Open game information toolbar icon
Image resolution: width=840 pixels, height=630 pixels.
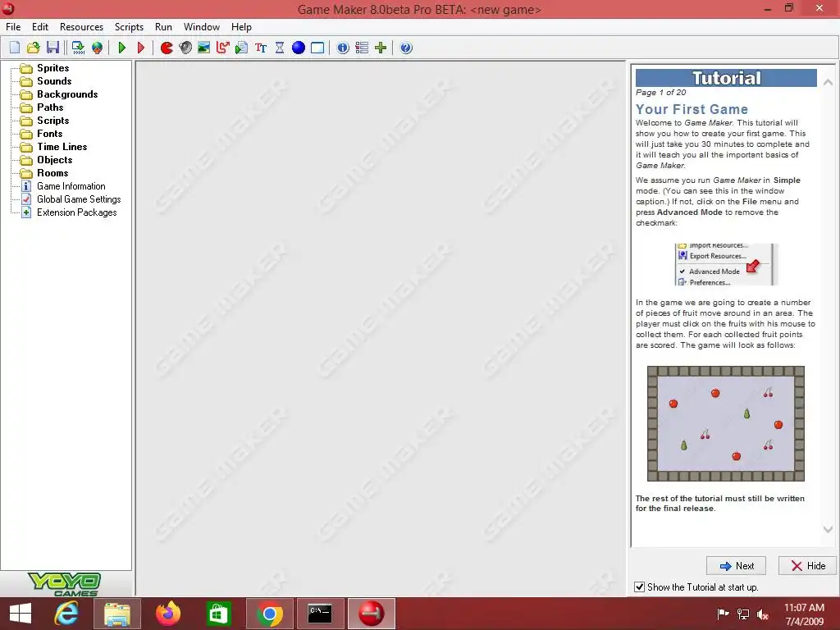pos(343,48)
